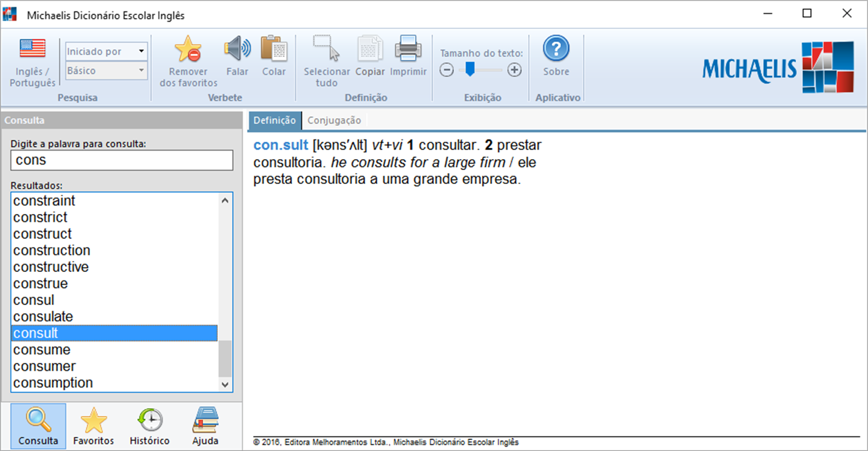
Task: Open the Favoritos star panel
Action: click(x=93, y=426)
